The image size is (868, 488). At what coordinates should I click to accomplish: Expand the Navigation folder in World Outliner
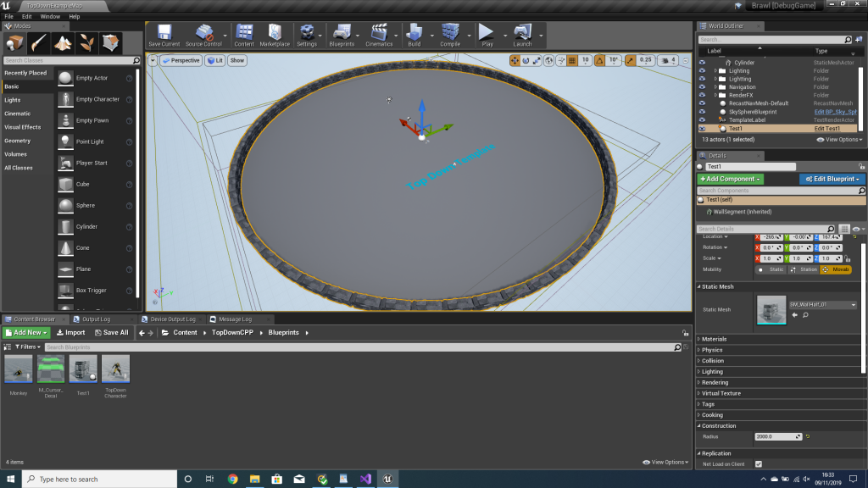click(x=716, y=87)
